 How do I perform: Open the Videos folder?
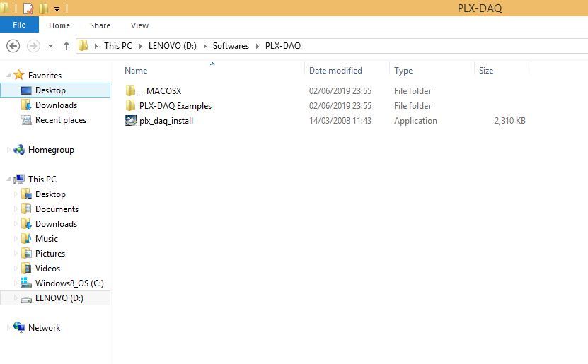point(47,269)
